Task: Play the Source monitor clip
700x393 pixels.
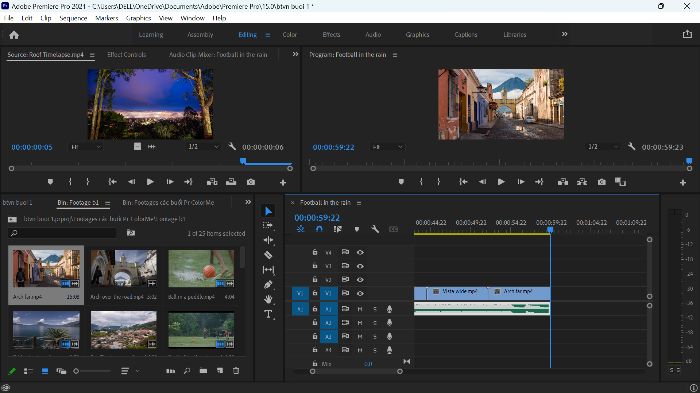Action: [x=150, y=182]
